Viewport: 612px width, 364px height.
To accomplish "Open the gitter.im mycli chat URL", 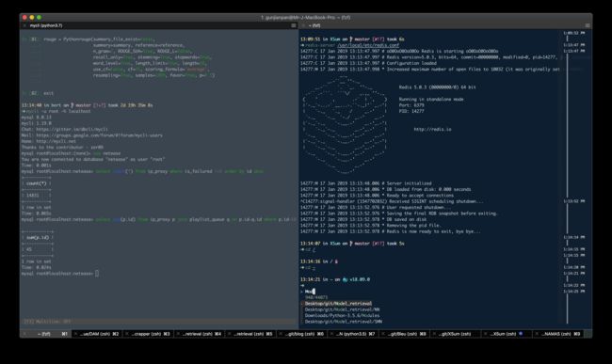I will click(72, 130).
